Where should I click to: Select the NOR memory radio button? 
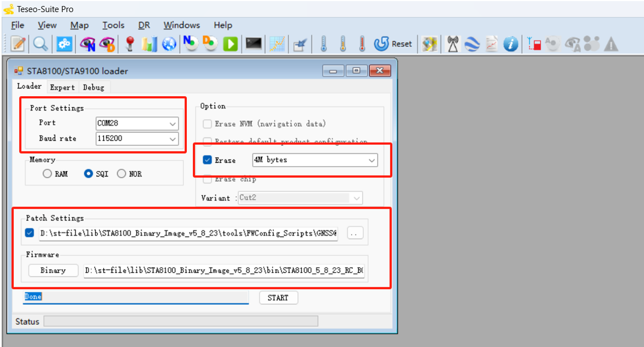coord(121,174)
